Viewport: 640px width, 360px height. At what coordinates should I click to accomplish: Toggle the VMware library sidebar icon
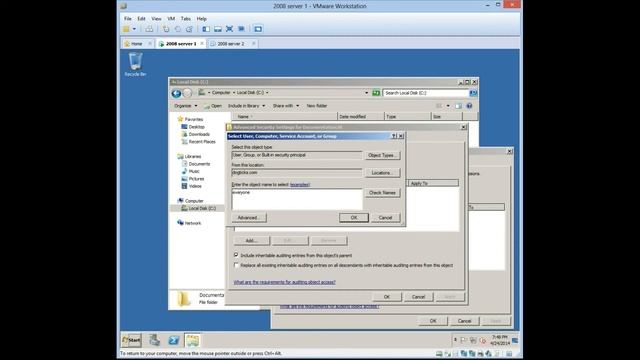tap(206, 29)
